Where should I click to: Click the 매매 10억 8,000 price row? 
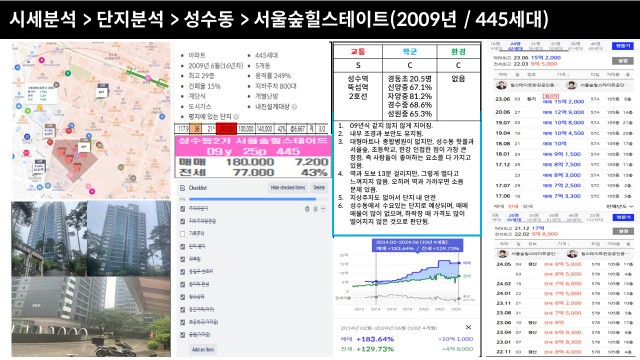[x=563, y=122]
